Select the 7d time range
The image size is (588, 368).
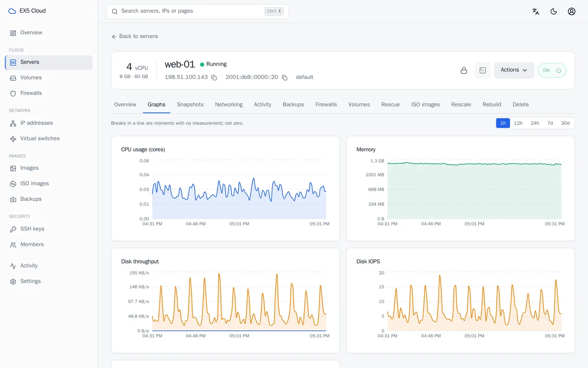pyautogui.click(x=550, y=123)
